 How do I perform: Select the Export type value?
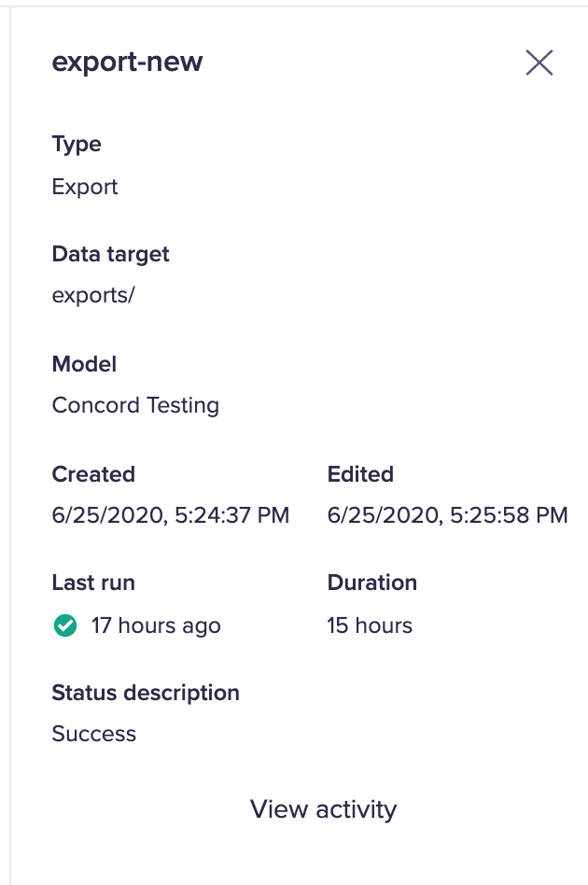coord(85,187)
